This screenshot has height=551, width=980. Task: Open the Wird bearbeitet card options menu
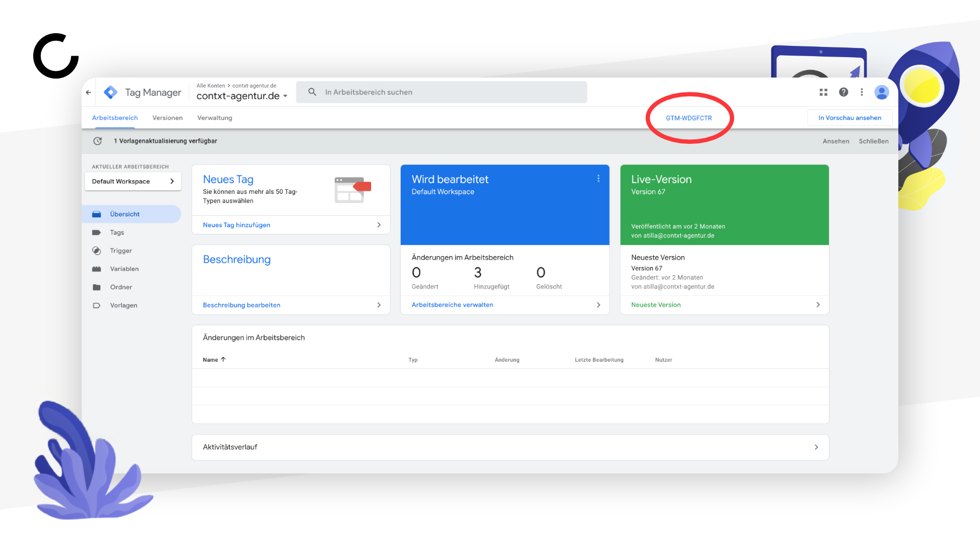click(x=599, y=179)
